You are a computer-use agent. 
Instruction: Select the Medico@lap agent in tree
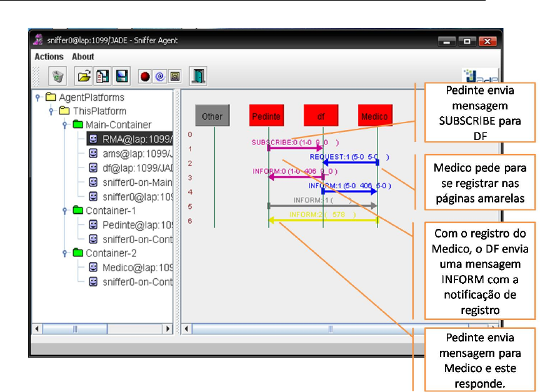tap(131, 268)
